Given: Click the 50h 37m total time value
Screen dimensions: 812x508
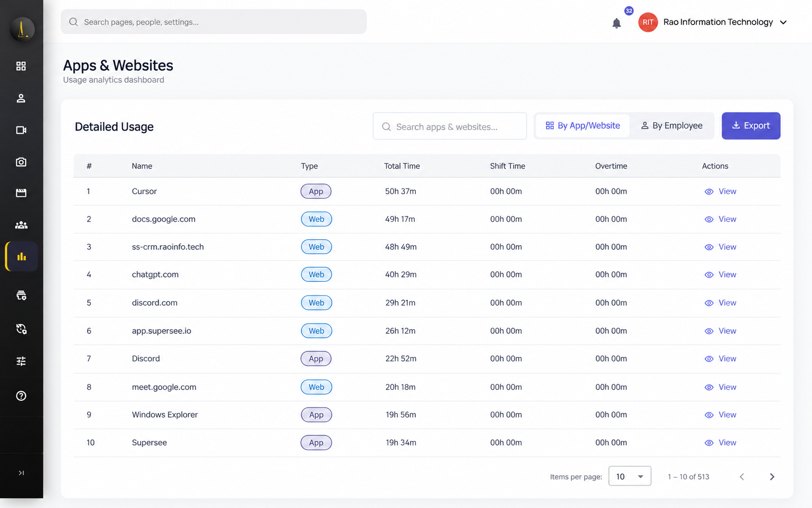Looking at the screenshot, I should point(400,191).
